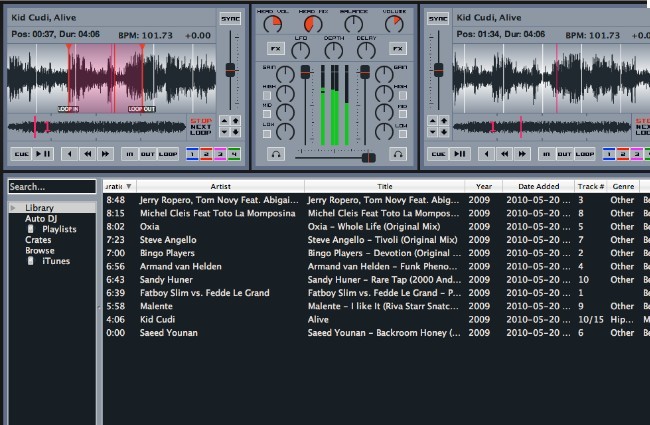
Task: Toggle left channel headphone cue button
Action: pyautogui.click(x=276, y=154)
